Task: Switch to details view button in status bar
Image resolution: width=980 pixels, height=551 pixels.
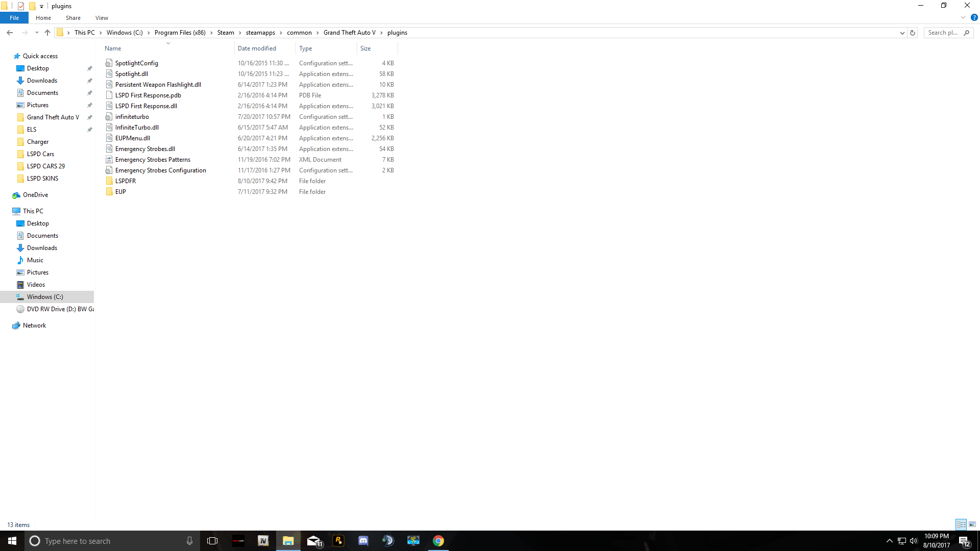Action: [x=961, y=524]
